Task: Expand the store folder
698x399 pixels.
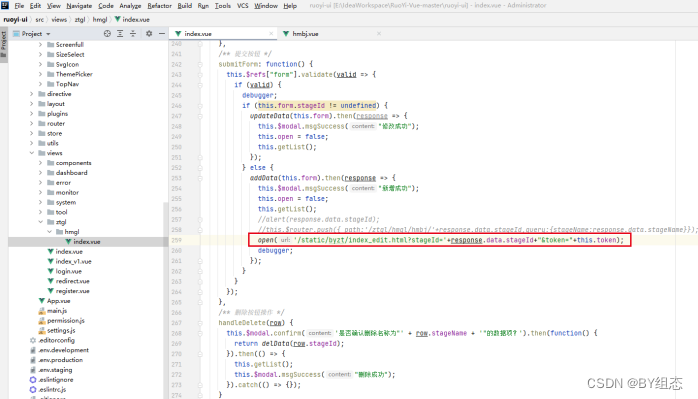Action: (x=32, y=133)
